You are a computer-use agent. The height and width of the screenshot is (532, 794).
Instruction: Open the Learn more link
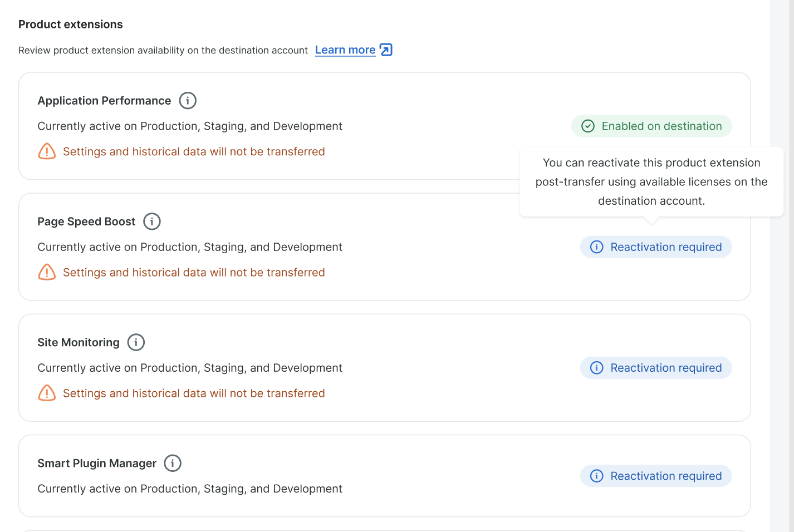(x=345, y=50)
